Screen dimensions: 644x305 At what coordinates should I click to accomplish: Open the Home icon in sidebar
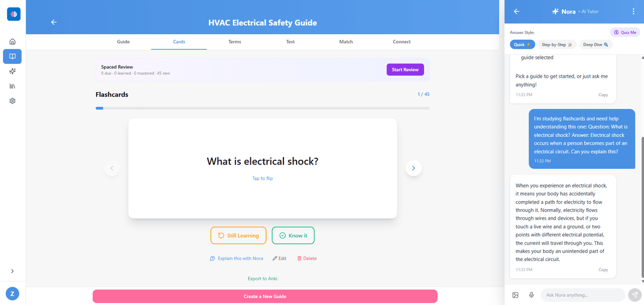click(x=12, y=41)
